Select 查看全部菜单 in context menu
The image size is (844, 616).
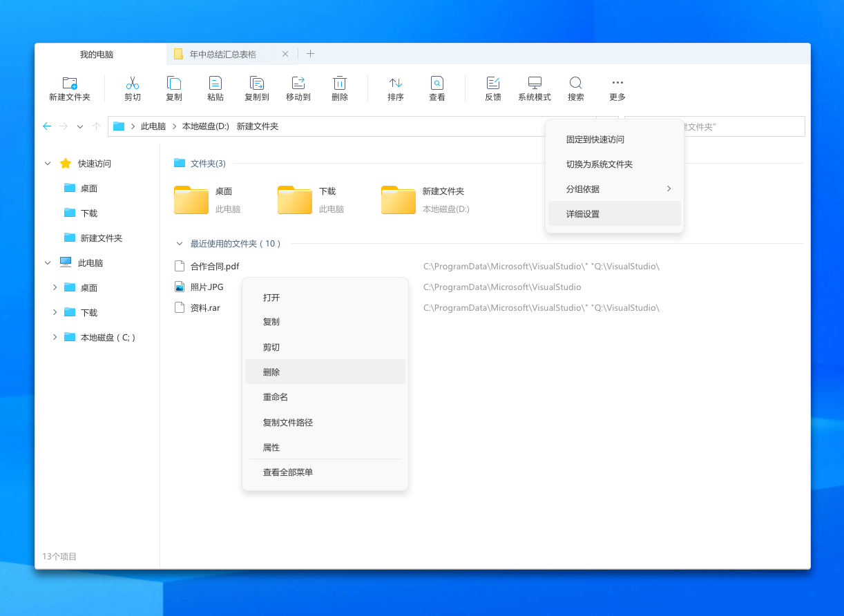coord(325,472)
